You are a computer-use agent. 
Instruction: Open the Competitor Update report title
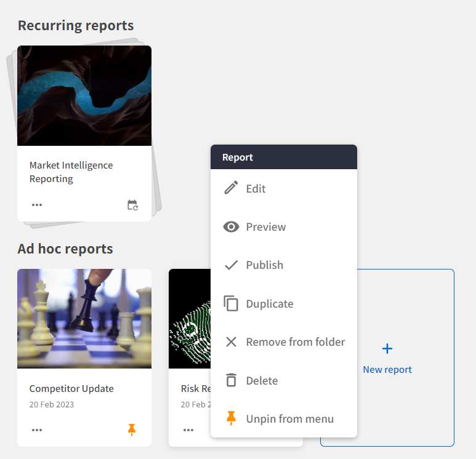click(x=71, y=389)
